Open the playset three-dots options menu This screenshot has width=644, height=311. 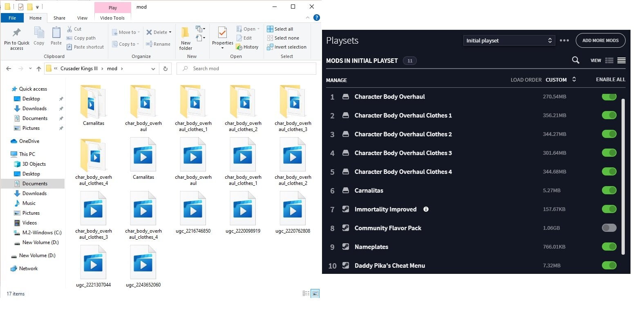(564, 40)
